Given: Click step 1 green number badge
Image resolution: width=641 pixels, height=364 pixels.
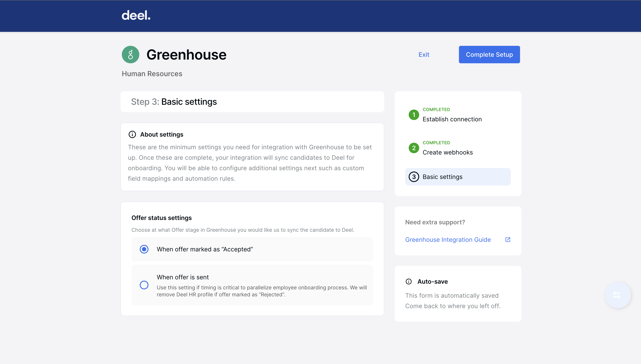Looking at the screenshot, I should pos(414,115).
